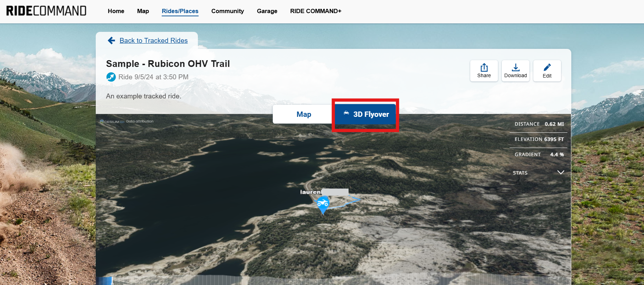The image size is (644, 285).
Task: Open the Map navigation item
Action: point(143,11)
